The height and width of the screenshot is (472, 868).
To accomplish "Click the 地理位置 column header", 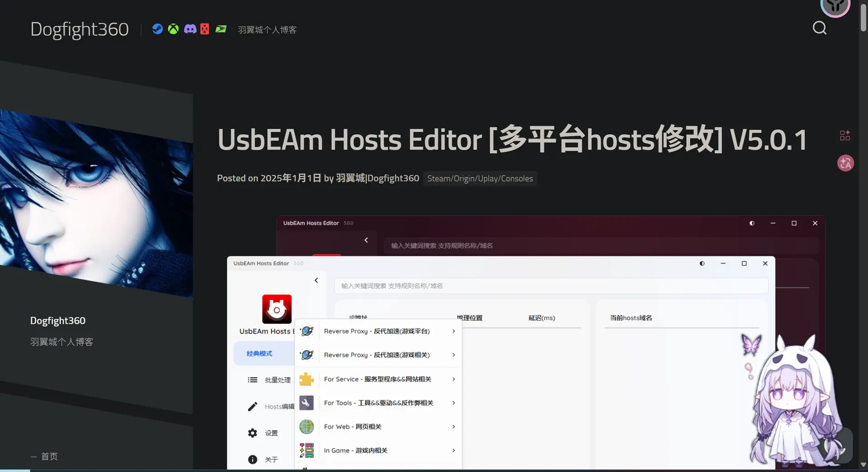I will tap(469, 318).
